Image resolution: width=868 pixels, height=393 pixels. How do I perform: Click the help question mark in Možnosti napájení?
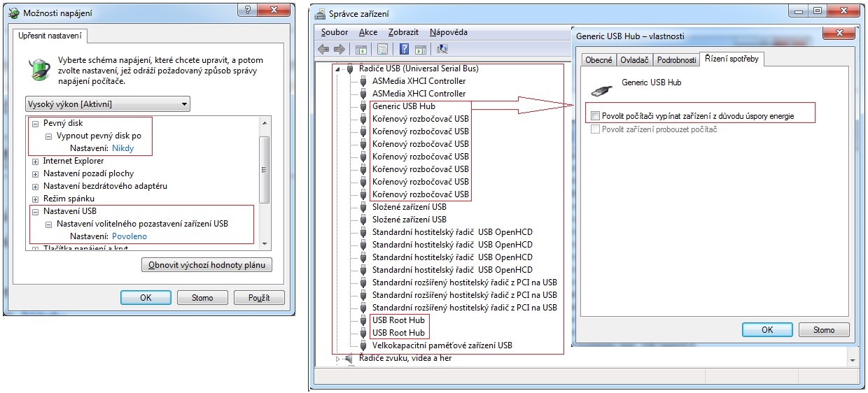(x=248, y=9)
